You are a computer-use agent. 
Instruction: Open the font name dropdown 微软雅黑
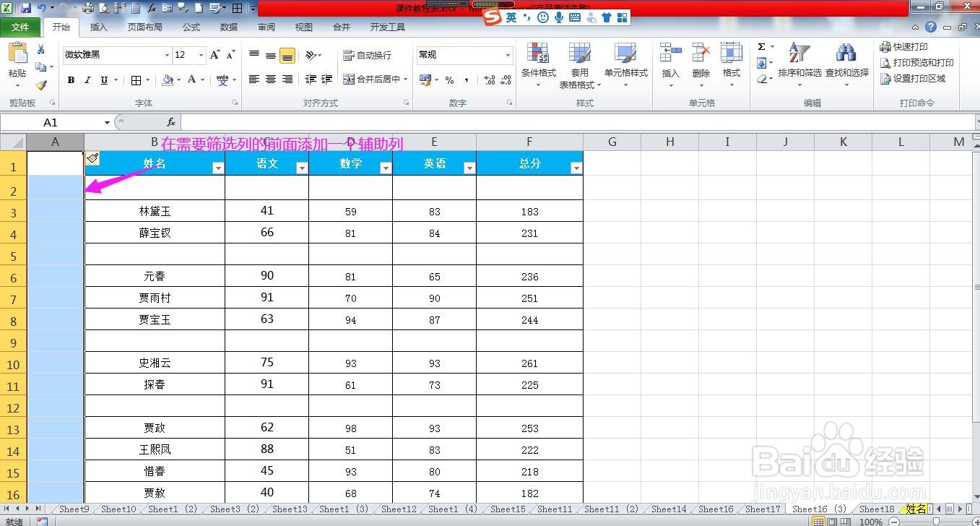pos(167,55)
